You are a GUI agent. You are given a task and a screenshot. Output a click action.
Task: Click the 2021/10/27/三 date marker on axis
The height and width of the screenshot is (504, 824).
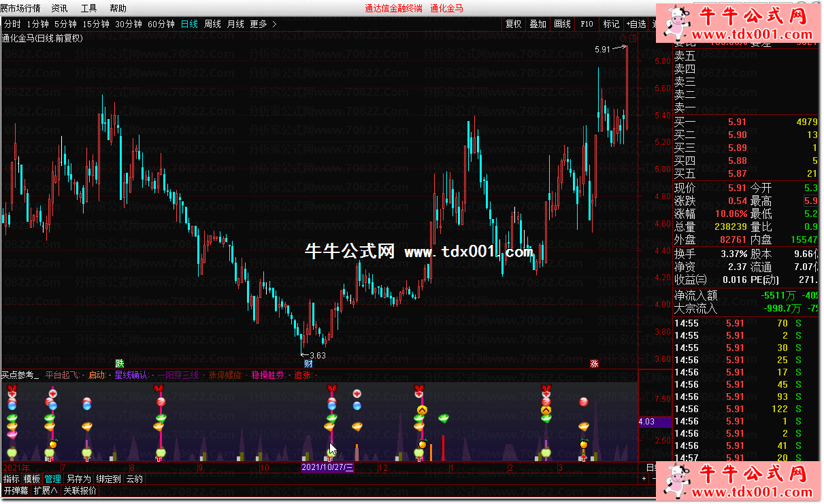click(x=327, y=467)
